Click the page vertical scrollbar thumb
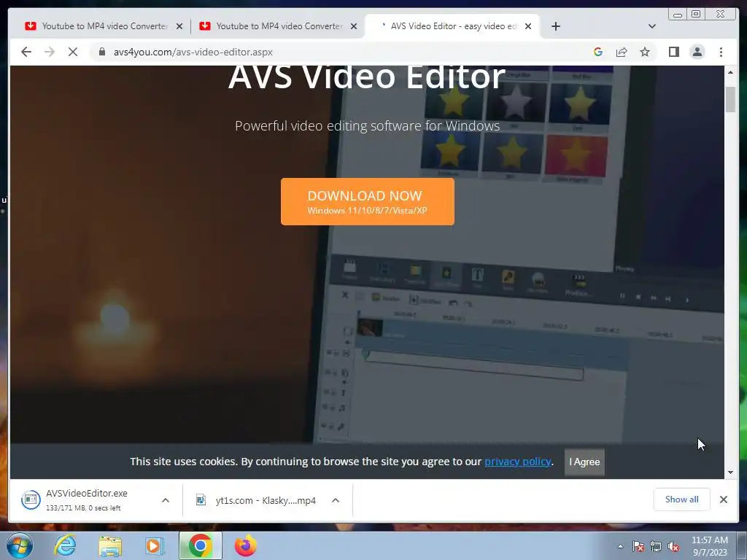The height and width of the screenshot is (560, 747). [730, 99]
